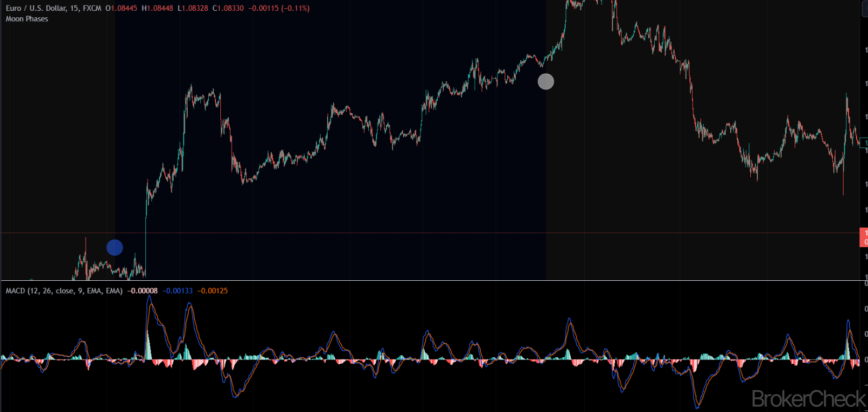Click the blue MACD value -0.00133
The width and height of the screenshot is (868, 412).
click(x=177, y=291)
